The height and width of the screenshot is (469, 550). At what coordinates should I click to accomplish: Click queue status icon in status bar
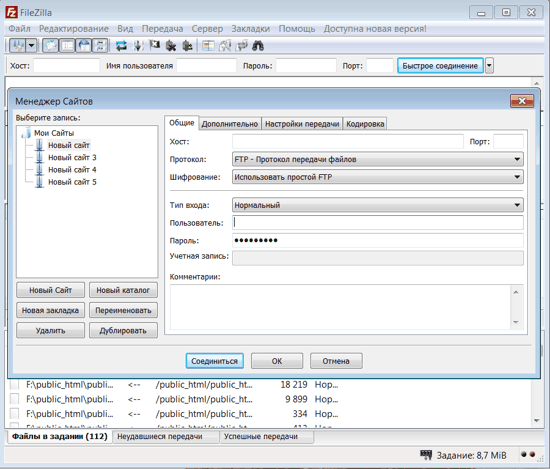426,455
